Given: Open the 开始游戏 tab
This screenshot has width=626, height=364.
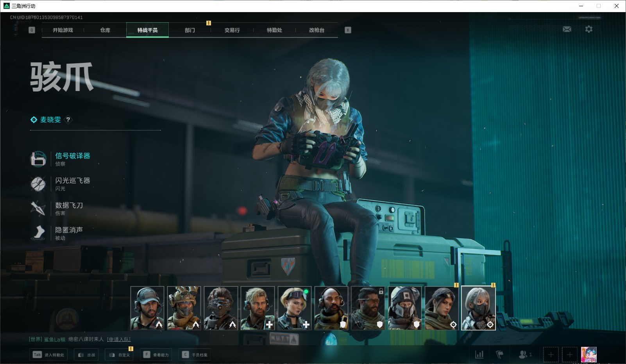Looking at the screenshot, I should click(63, 30).
